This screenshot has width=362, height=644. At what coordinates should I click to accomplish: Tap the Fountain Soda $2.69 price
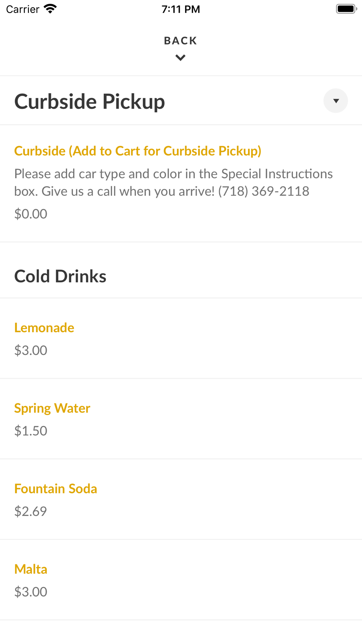[31, 511]
